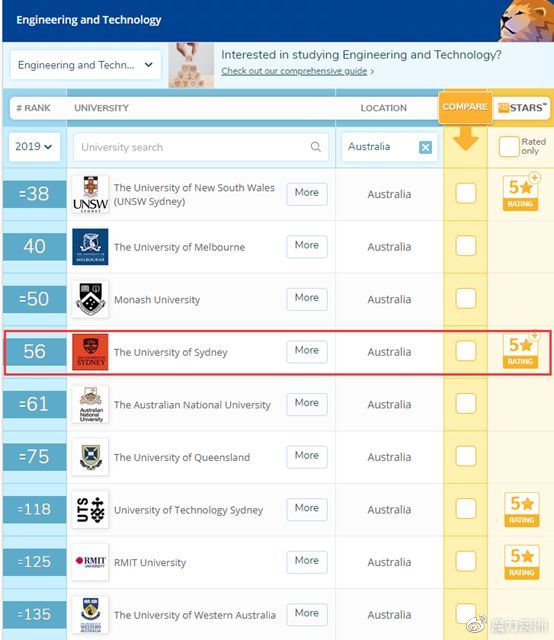Open University of Melbourne logo
The image size is (554, 640).
90,247
